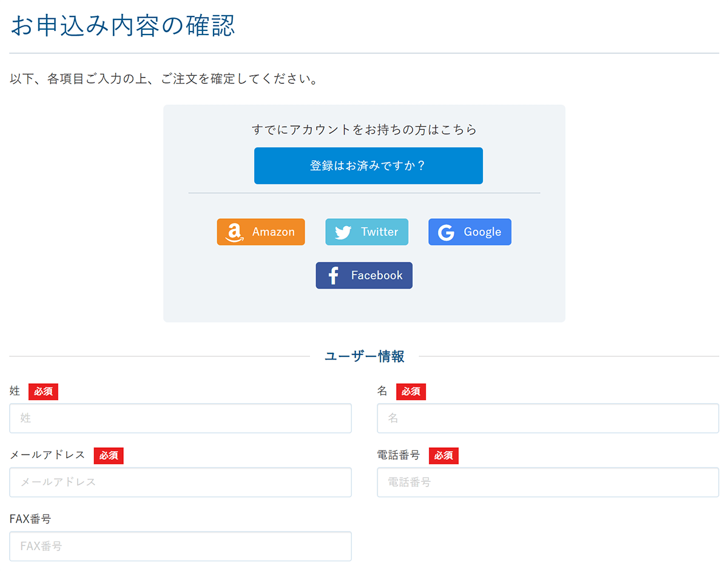Screen dimensions: 728x571
Task: Click the Google G icon
Action: point(447,233)
